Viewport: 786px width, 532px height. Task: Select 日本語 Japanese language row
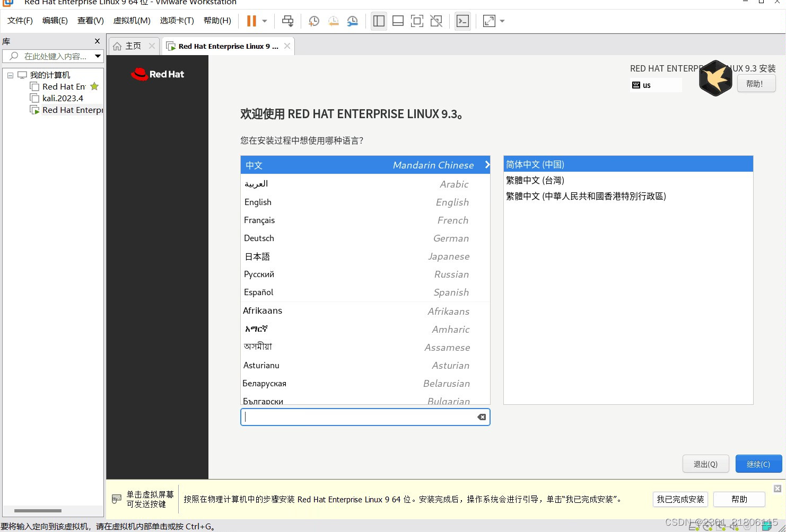click(365, 256)
